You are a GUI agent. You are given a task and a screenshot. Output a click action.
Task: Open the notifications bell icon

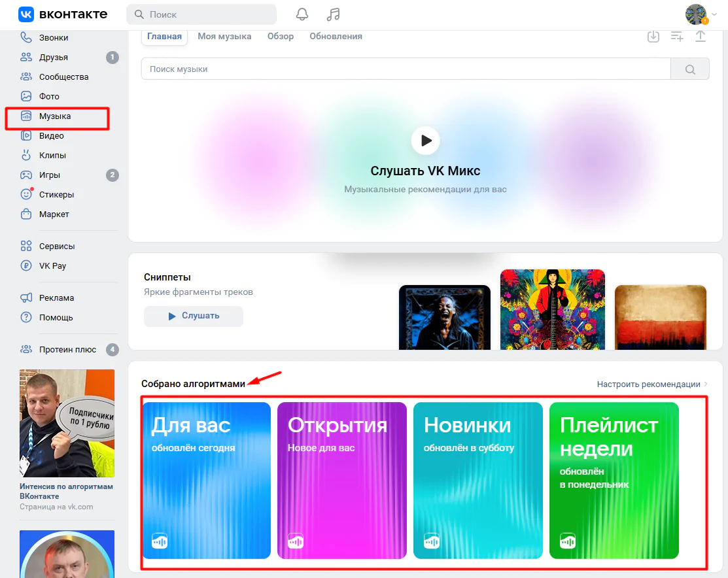pyautogui.click(x=302, y=14)
